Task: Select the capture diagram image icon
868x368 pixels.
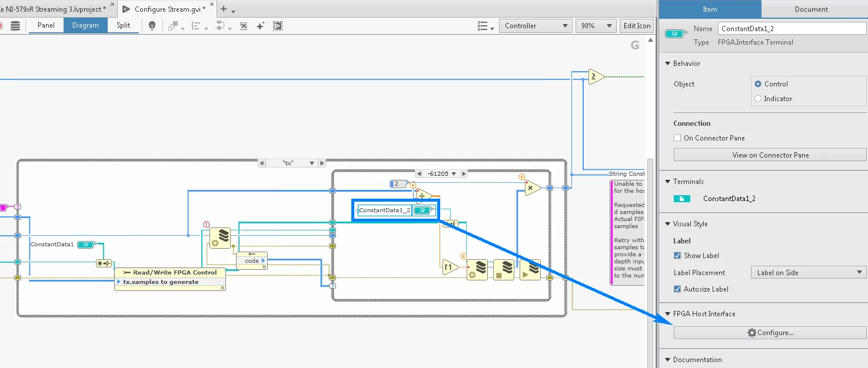Action: click(x=277, y=25)
